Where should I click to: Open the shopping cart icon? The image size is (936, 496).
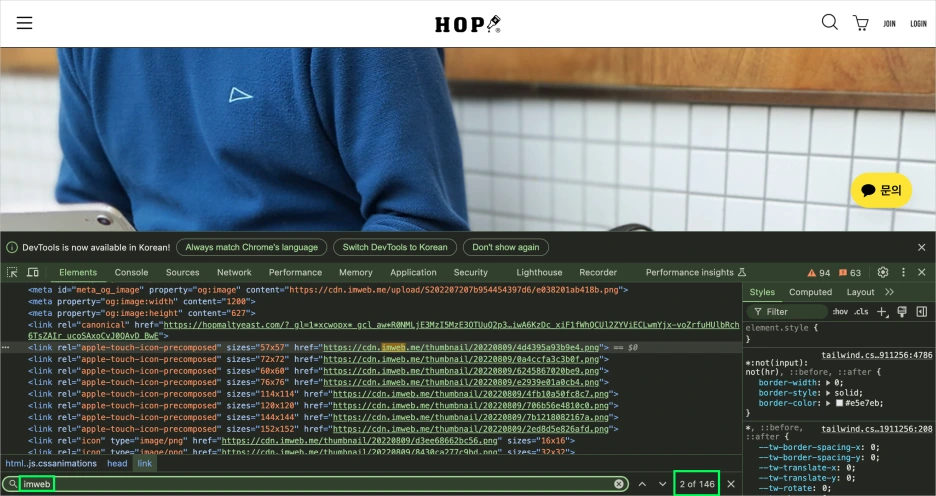(860, 23)
